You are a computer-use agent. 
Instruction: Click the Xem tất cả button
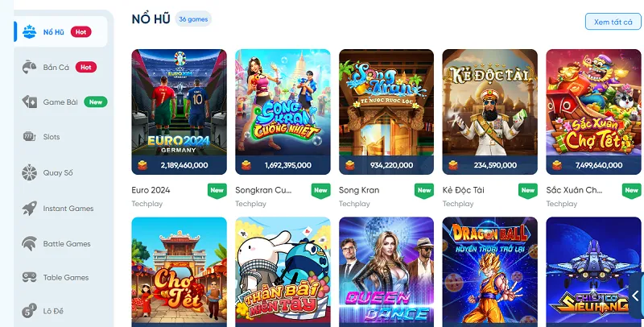click(x=613, y=22)
